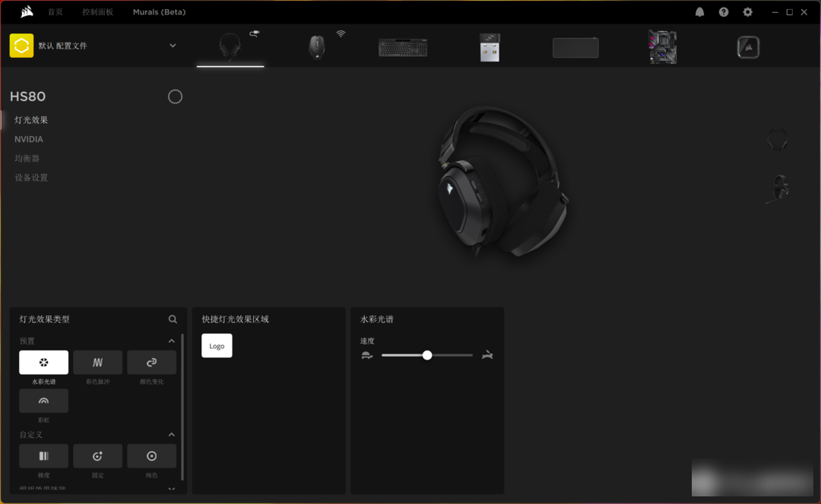
Task: Open the 均衡器 equalizer section
Action: (x=27, y=158)
